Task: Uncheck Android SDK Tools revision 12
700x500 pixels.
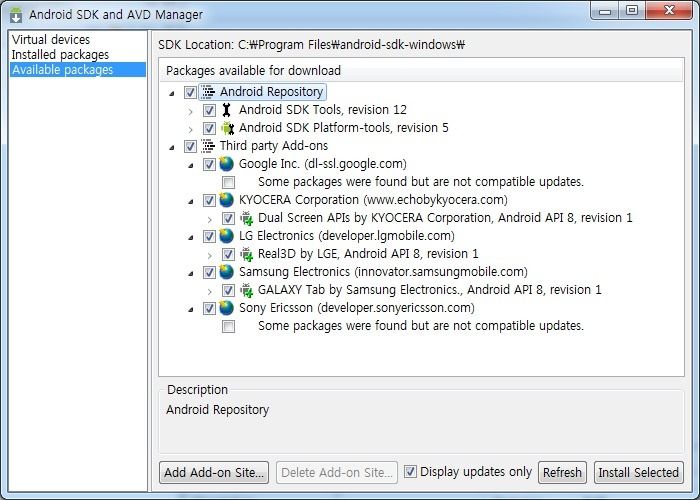Action: click(209, 110)
